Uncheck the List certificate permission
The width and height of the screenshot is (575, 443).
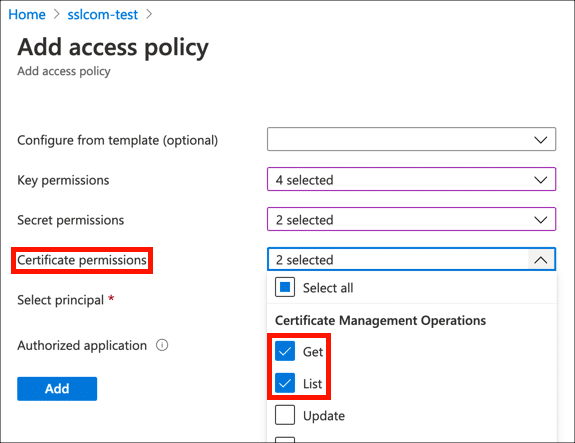pyautogui.click(x=285, y=383)
